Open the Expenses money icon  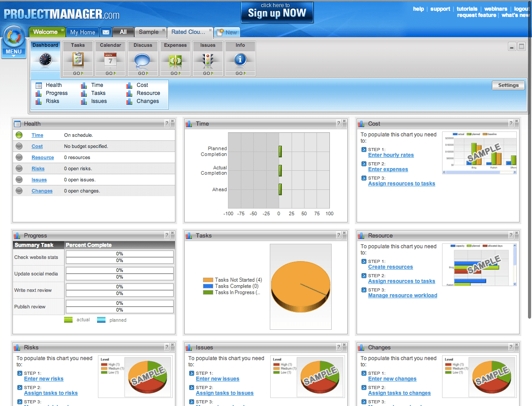tap(175, 61)
